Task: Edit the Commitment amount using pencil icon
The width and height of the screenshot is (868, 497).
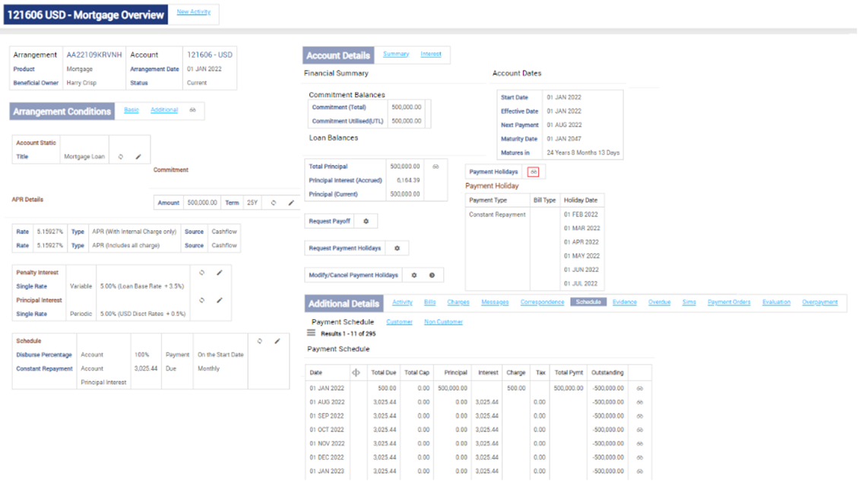Action: (x=291, y=203)
